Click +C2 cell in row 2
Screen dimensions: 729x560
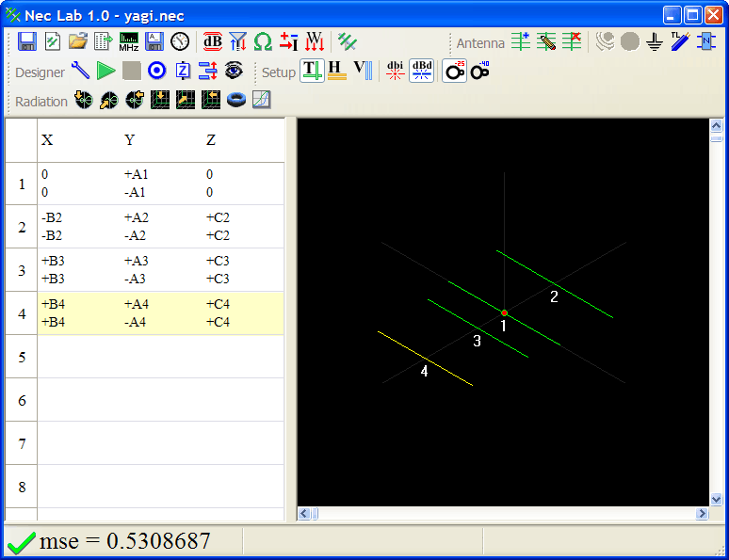coord(218,218)
